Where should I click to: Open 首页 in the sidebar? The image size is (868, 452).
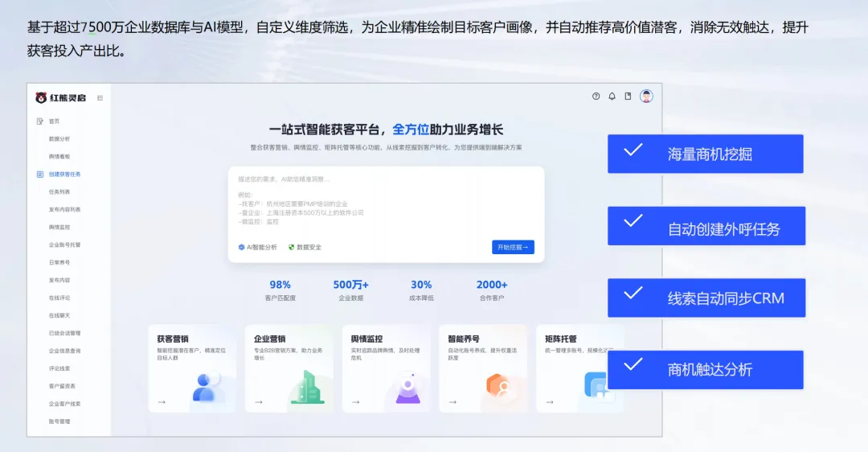(55, 121)
